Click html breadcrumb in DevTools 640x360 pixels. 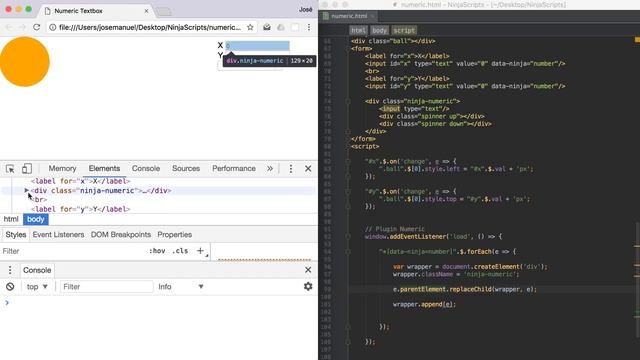click(11, 219)
